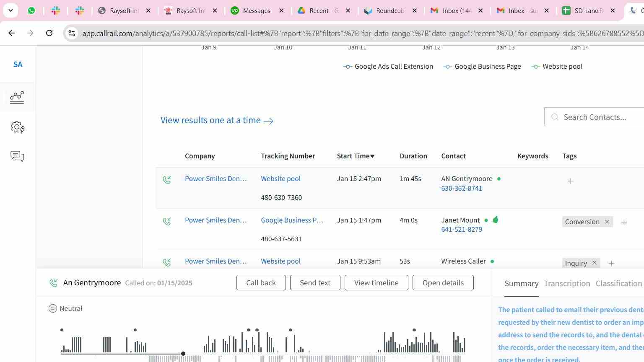
Task: Click the green thumbs-up lead icon for Janet Mount
Action: (x=495, y=220)
